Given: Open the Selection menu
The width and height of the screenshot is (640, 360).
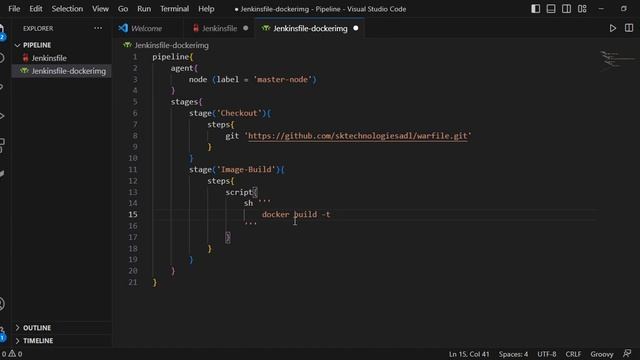Looking at the screenshot, I should click(67, 9).
